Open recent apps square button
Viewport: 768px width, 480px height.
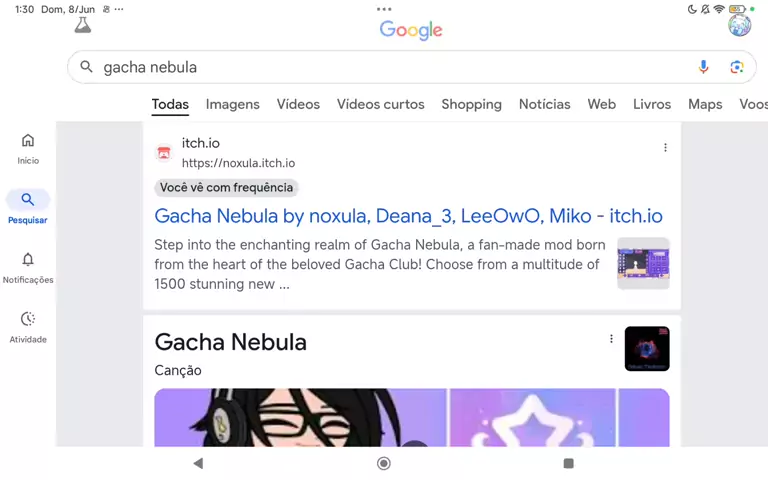(x=568, y=463)
